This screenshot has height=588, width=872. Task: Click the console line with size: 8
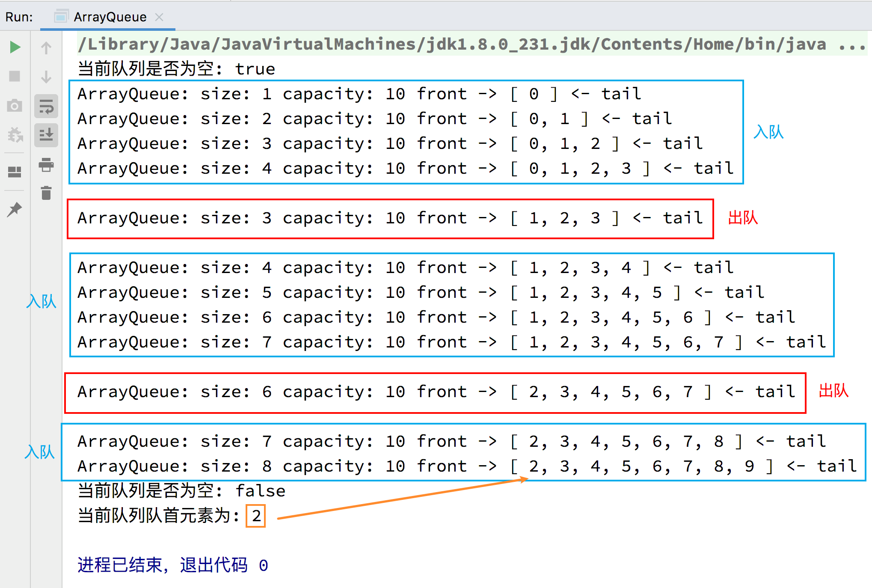pyautogui.click(x=466, y=466)
